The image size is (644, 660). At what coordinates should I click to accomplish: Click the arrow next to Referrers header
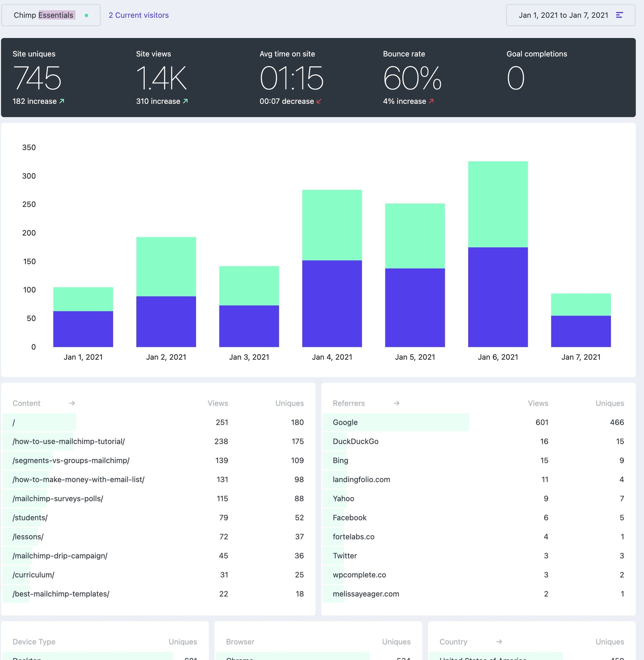click(x=397, y=403)
